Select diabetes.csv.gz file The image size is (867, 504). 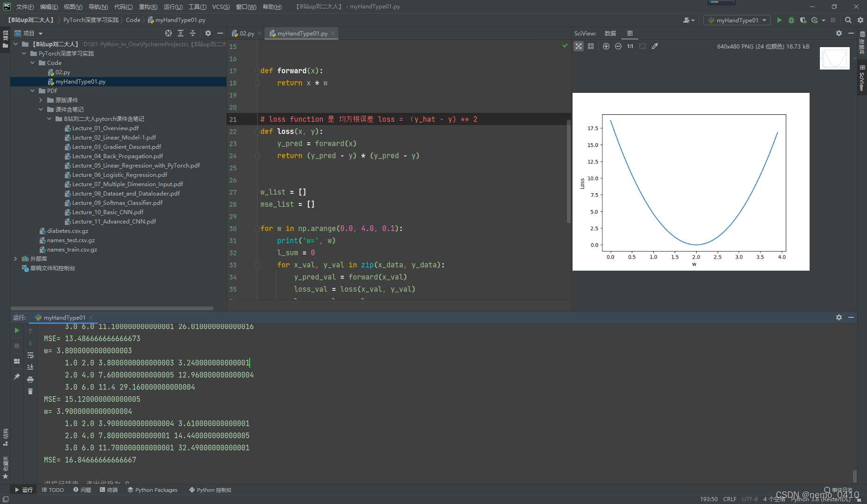tap(68, 231)
